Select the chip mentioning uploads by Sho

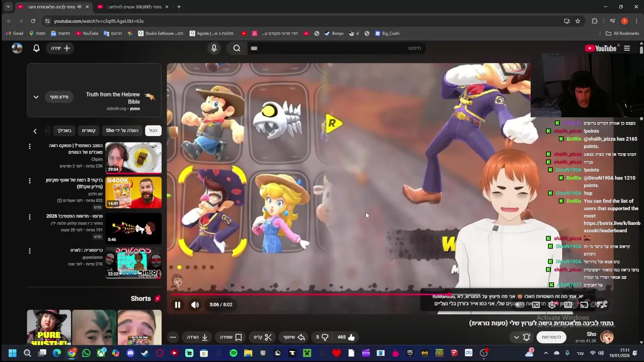tap(122, 131)
